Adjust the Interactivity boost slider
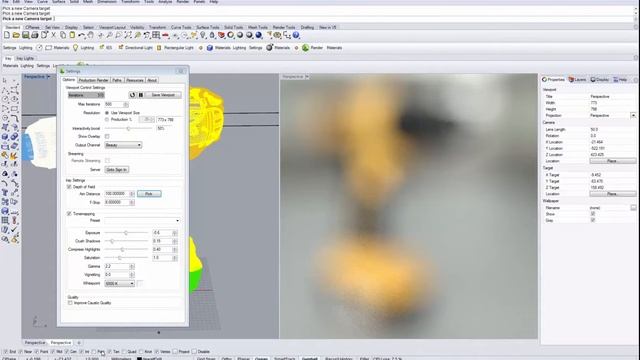 click(x=128, y=129)
